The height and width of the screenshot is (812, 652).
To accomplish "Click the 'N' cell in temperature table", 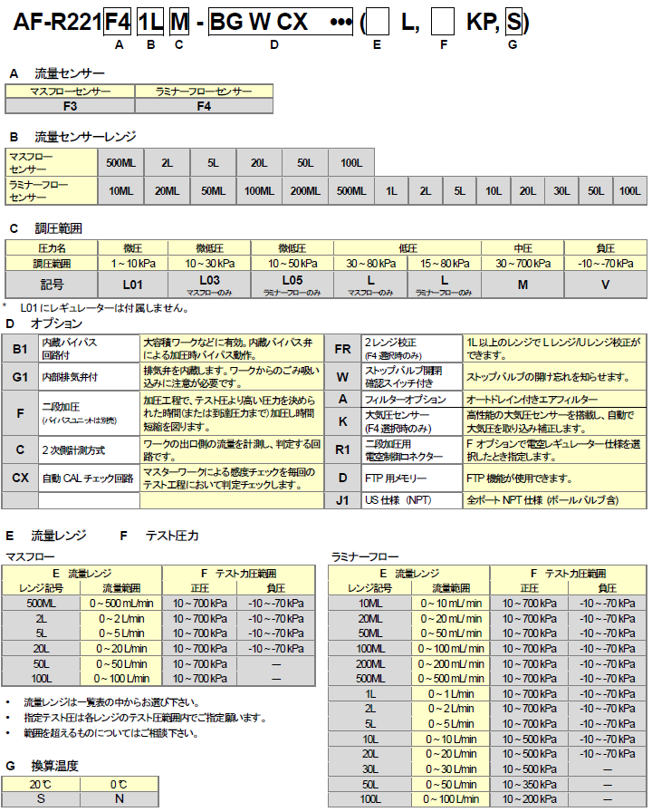I will click(x=119, y=798).
